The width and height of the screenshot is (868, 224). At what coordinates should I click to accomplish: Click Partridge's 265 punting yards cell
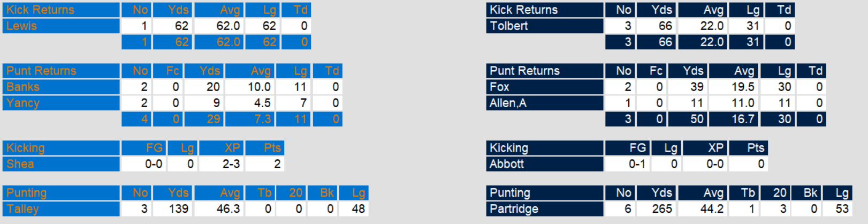point(661,209)
